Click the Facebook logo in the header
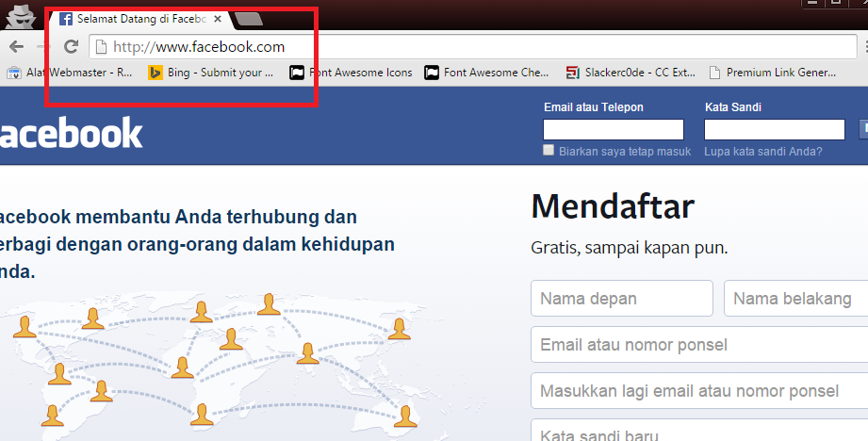868x441 pixels. [x=71, y=133]
